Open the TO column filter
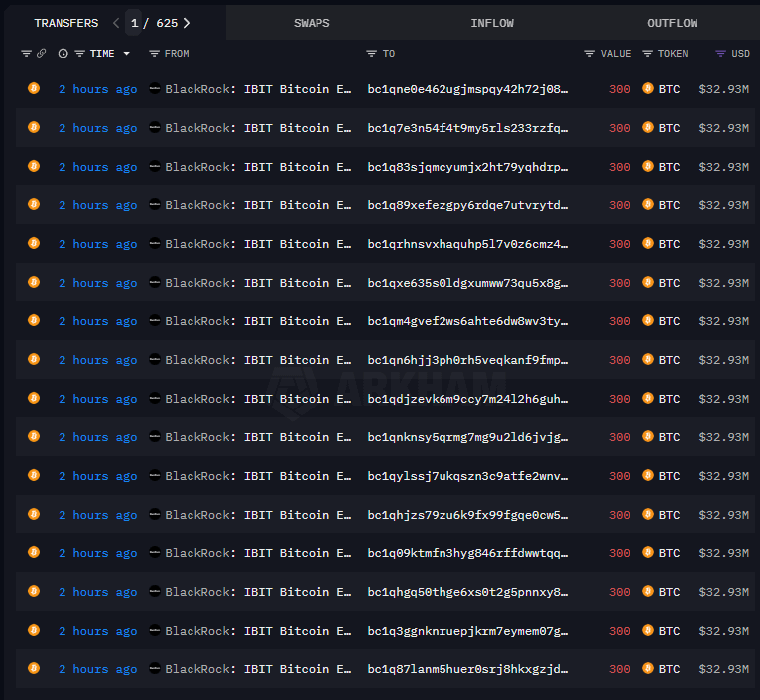 371,54
